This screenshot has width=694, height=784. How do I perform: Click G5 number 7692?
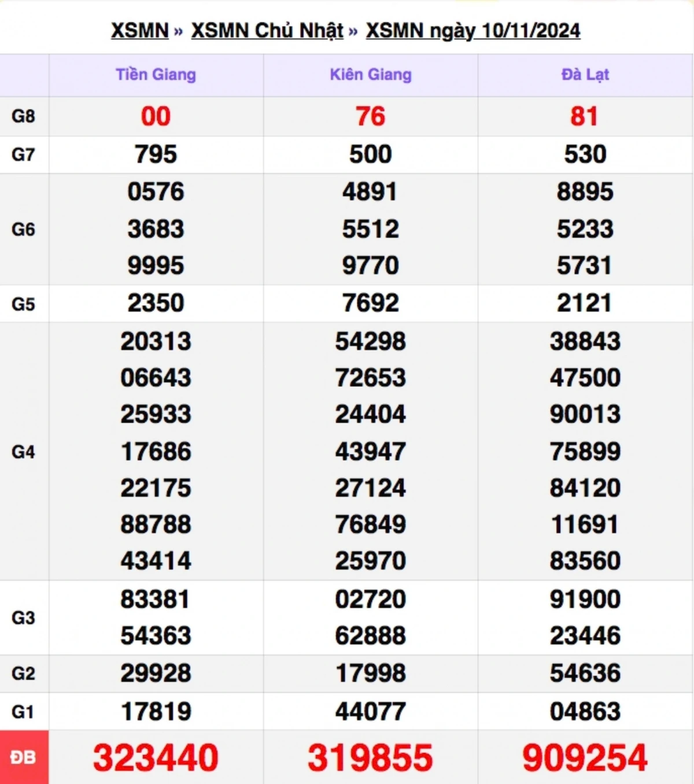(x=371, y=303)
